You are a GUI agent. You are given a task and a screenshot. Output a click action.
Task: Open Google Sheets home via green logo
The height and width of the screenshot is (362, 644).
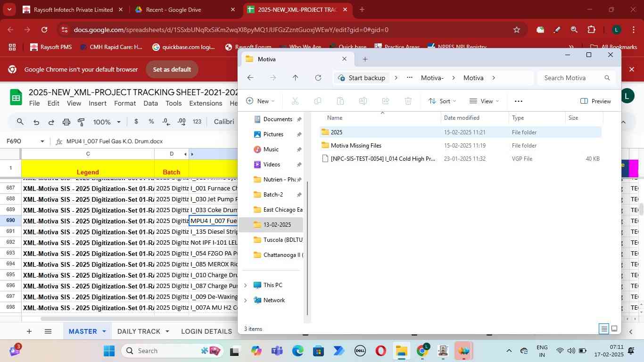(x=16, y=98)
